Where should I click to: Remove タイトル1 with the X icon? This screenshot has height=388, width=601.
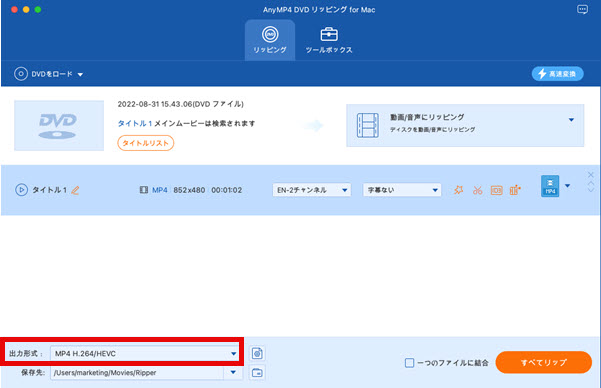[x=591, y=175]
